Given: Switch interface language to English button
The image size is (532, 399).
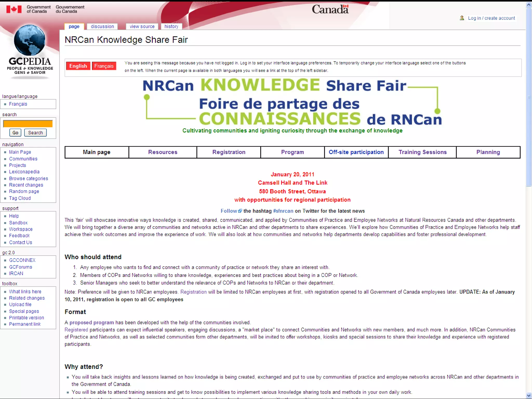Looking at the screenshot, I should click(78, 66).
